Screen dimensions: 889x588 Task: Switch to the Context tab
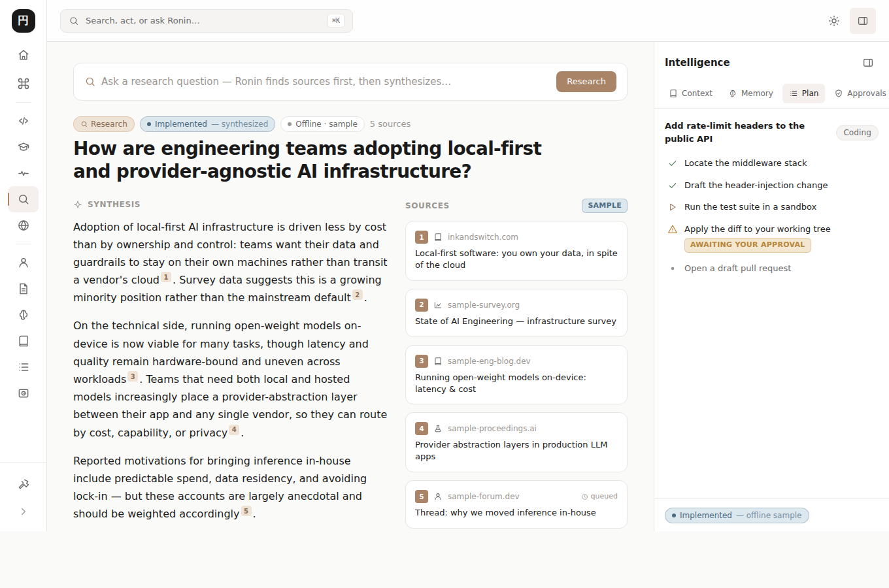pos(691,93)
